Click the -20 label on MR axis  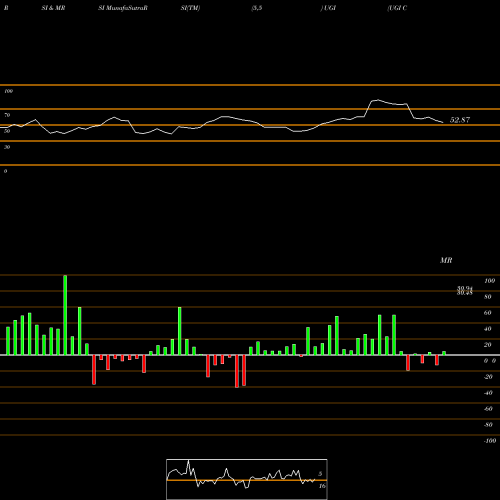click(488, 377)
